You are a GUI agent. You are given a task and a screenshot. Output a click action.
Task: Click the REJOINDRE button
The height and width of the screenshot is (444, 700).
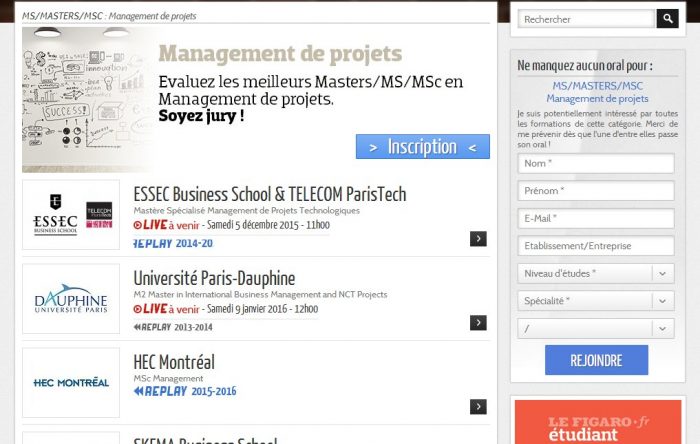[x=596, y=360]
